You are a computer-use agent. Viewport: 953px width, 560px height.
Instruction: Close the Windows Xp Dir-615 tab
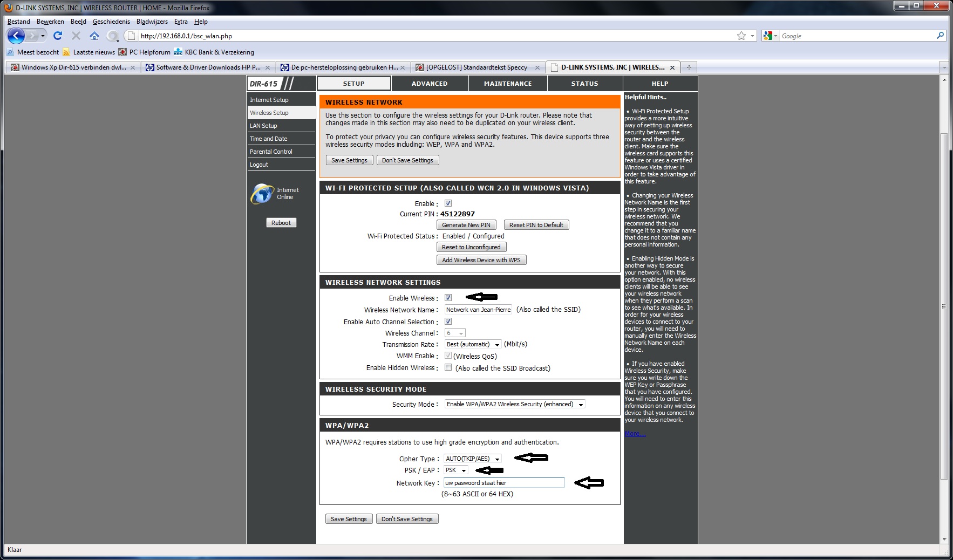pos(133,67)
